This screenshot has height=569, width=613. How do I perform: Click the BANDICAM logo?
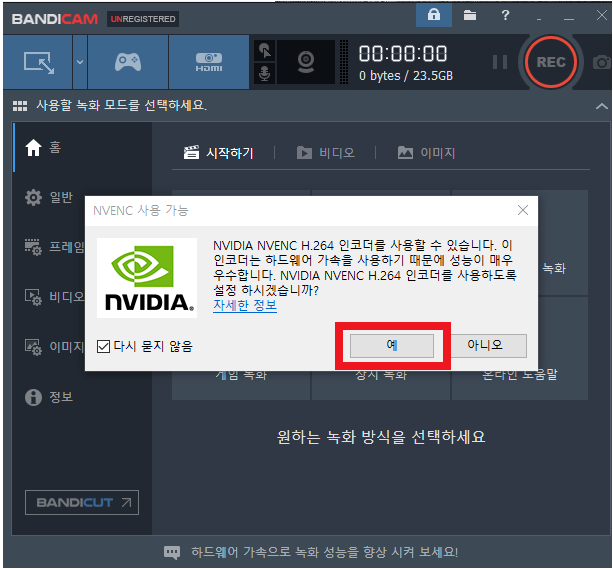[54, 19]
